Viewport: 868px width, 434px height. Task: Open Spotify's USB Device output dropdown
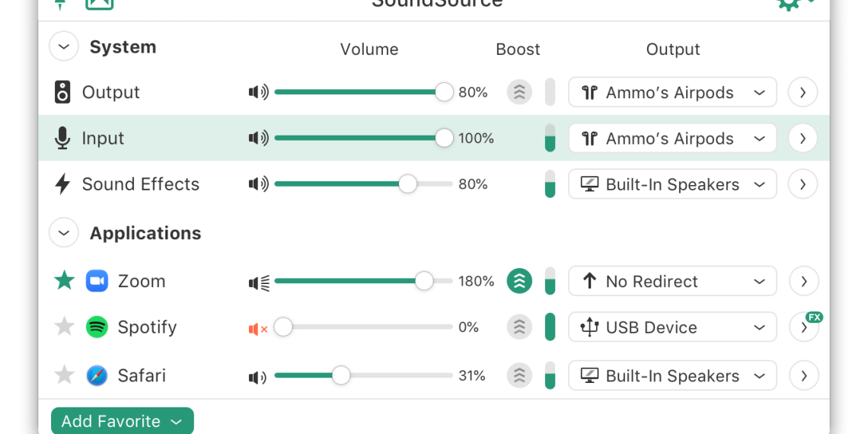tap(672, 327)
